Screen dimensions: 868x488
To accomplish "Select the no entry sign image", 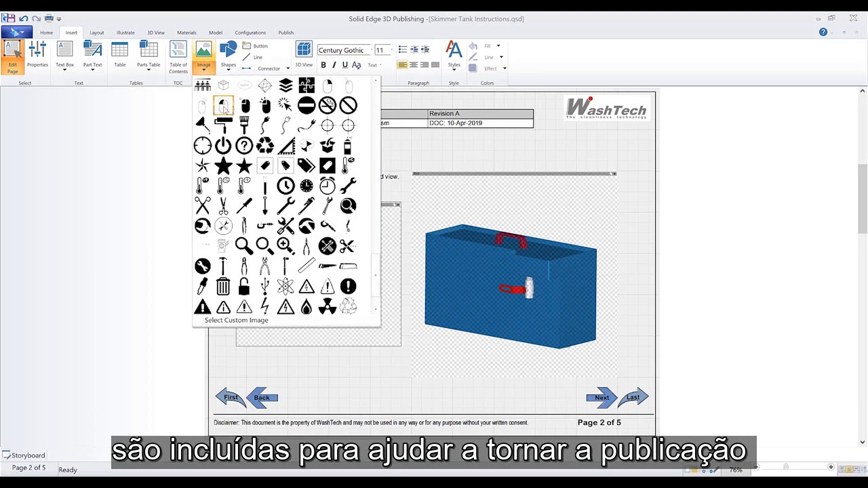I will click(307, 105).
